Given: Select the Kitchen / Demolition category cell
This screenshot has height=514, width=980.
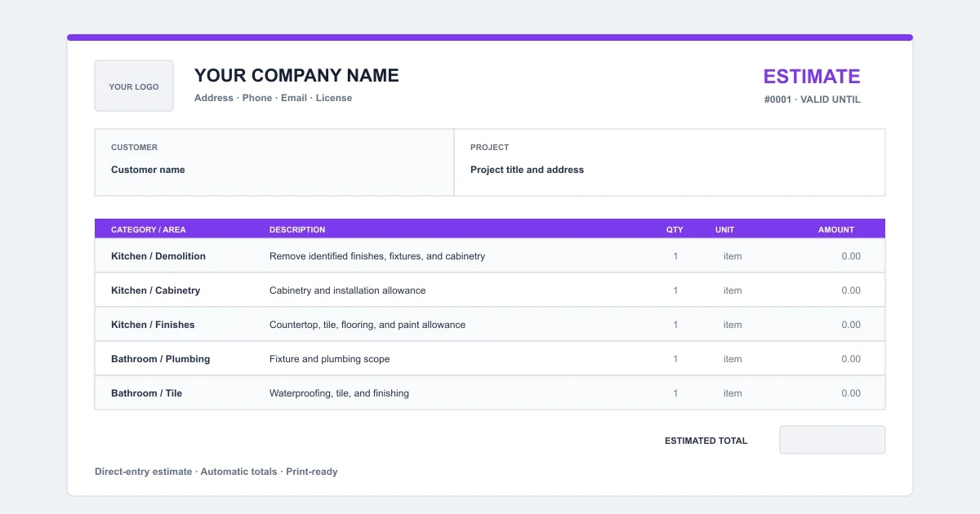Looking at the screenshot, I should click(x=158, y=256).
